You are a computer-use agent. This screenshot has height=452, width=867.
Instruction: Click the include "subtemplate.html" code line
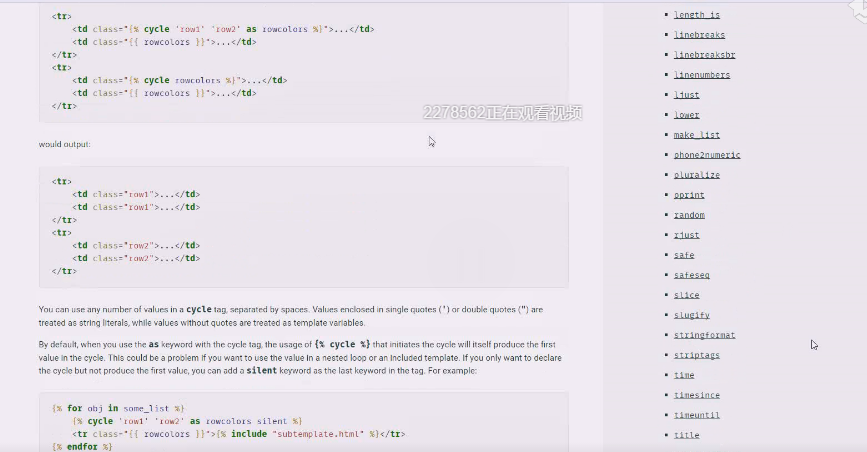(238, 434)
